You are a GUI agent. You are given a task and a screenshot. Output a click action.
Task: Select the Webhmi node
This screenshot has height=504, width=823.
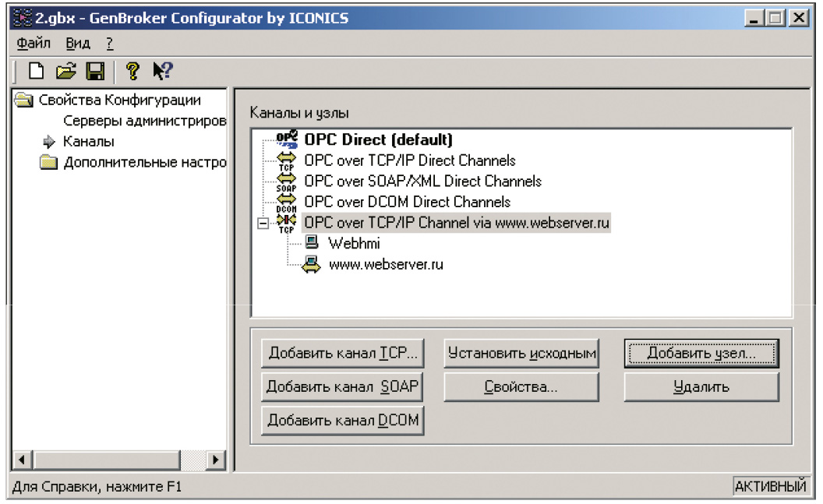coord(355,243)
